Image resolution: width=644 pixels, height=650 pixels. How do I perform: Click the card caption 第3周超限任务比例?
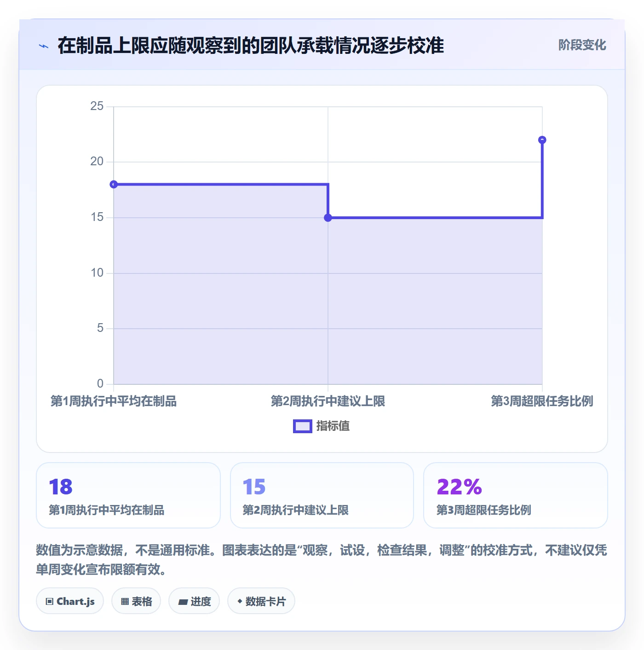pos(484,510)
